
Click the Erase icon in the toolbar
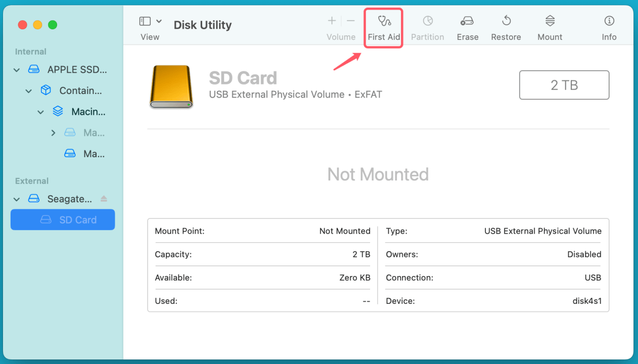click(x=467, y=24)
